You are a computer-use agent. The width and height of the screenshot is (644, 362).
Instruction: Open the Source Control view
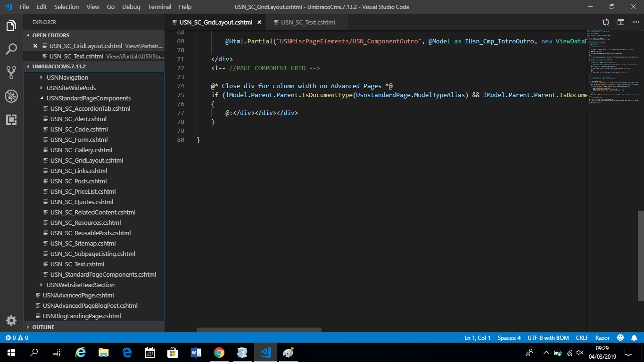point(11,72)
